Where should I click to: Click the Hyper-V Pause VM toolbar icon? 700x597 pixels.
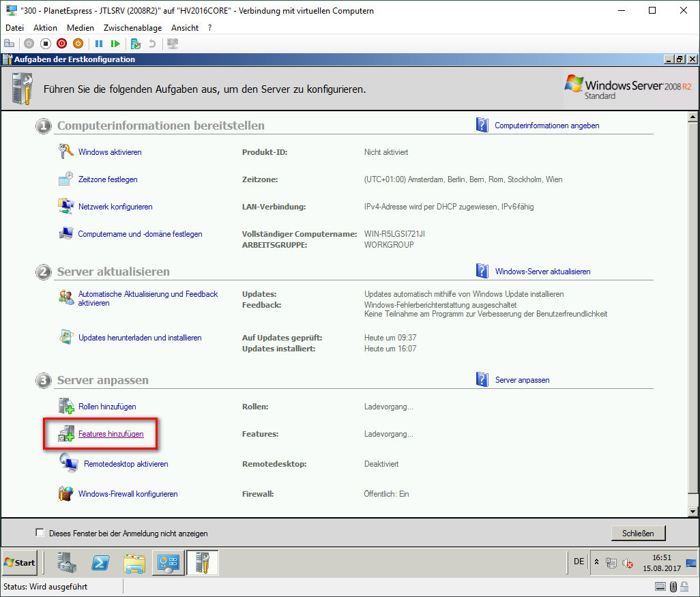point(99,43)
